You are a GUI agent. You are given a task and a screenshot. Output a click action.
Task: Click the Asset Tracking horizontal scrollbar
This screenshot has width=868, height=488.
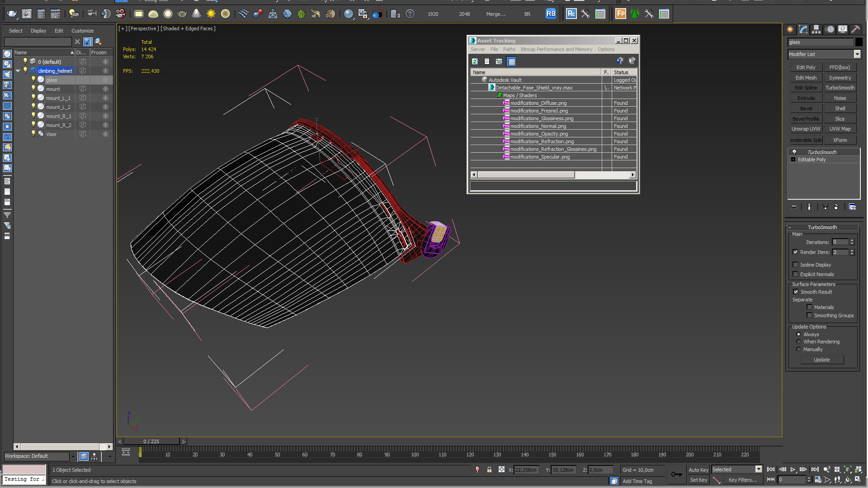(553, 175)
